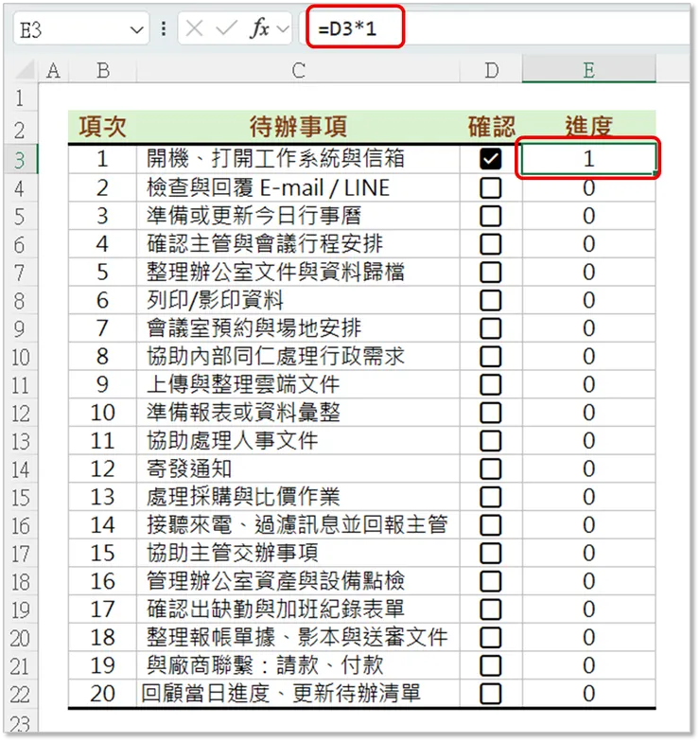Viewport: 700px width, 742px height.
Task: Select the 進度 cell for 檢查與回覆 E-mail row
Action: click(x=588, y=187)
